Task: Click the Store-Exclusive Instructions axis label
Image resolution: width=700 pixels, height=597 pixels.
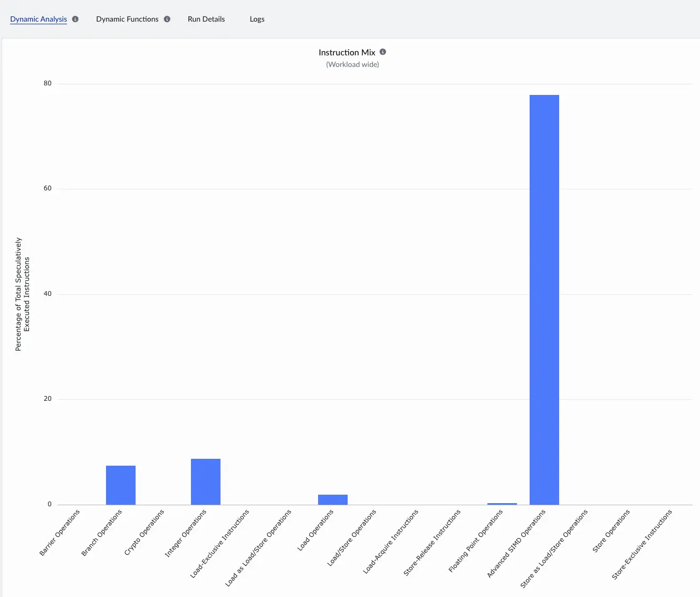Action: pyautogui.click(x=642, y=544)
